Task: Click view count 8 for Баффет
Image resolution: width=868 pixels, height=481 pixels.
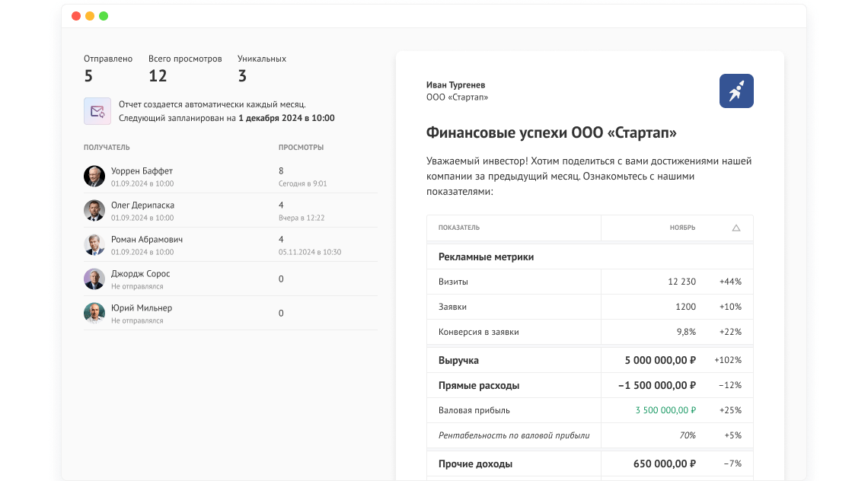Action: coord(281,171)
